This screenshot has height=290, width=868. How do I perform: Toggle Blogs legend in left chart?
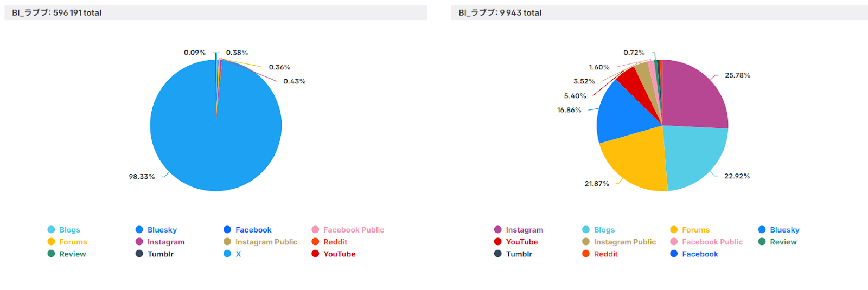pyautogui.click(x=64, y=230)
